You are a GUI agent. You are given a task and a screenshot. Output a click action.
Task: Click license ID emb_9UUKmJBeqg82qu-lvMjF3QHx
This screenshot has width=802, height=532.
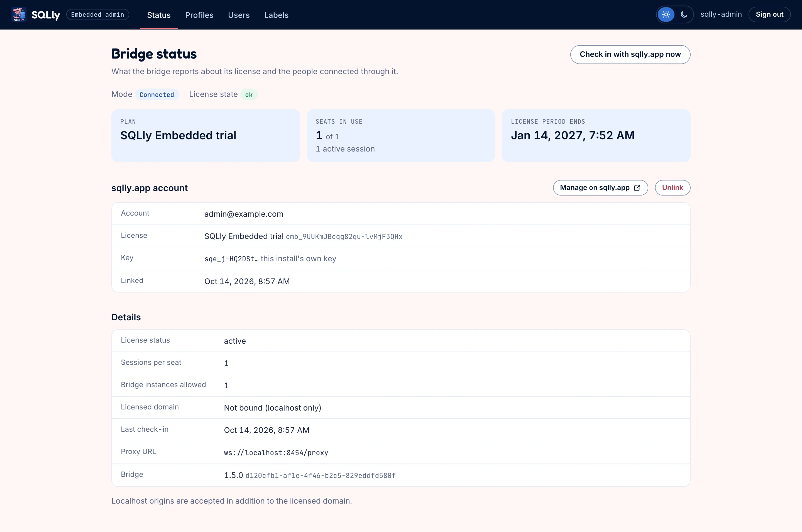344,237
